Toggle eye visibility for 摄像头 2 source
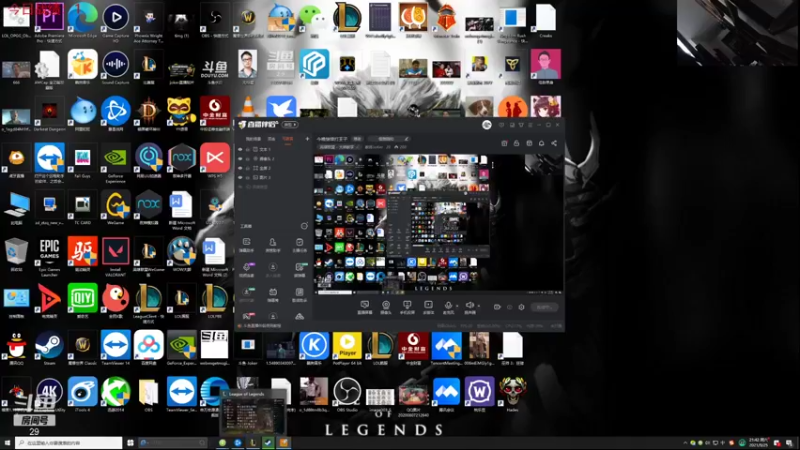The image size is (800, 450). (240, 159)
